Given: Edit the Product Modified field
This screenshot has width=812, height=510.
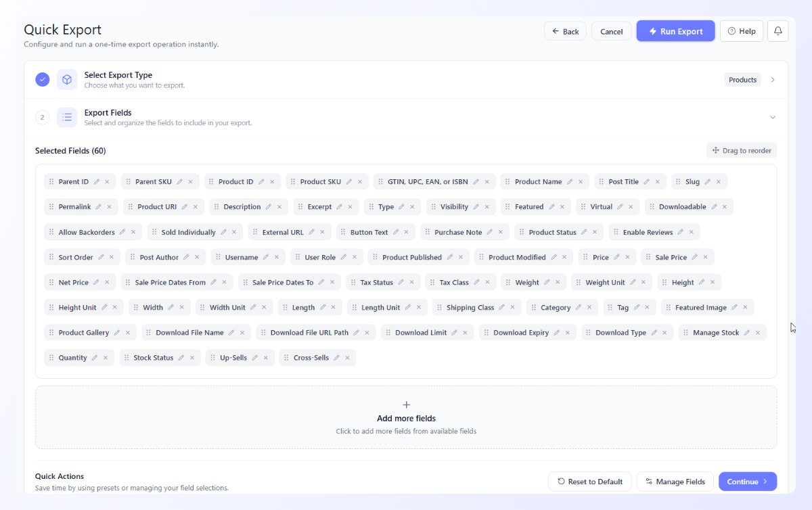Looking at the screenshot, I should (554, 257).
